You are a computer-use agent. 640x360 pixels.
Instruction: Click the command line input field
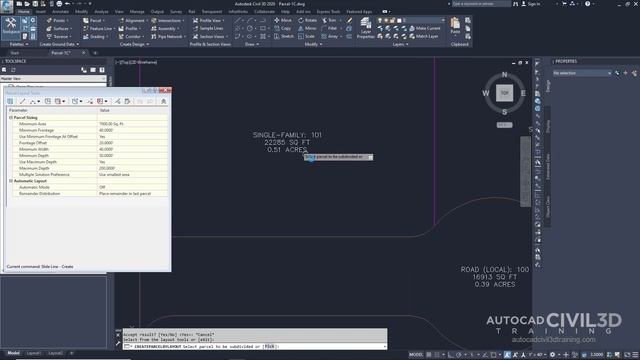[255, 347]
